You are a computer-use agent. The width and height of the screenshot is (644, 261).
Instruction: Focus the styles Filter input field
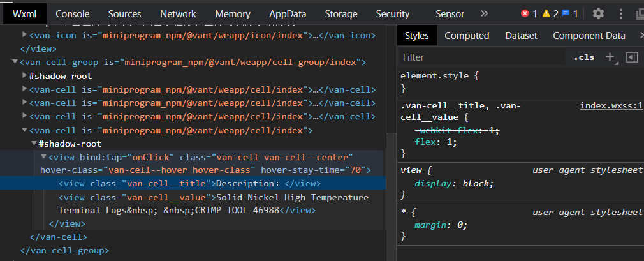[x=481, y=57]
